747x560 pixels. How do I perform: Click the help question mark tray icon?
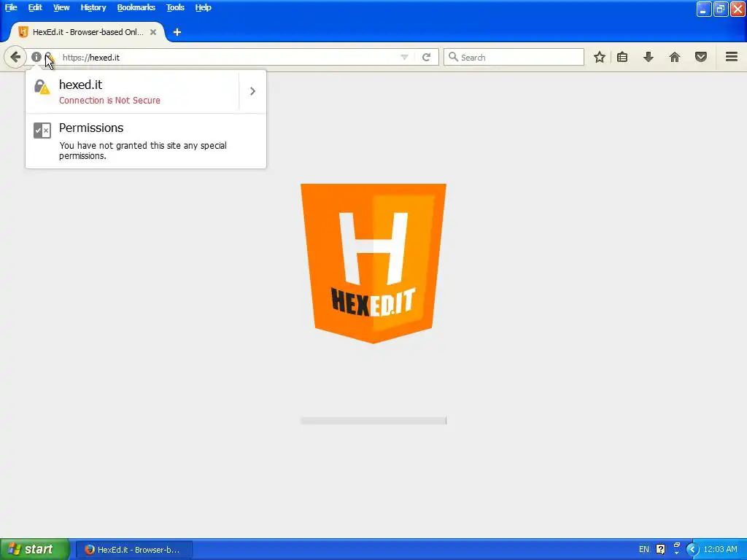(x=660, y=550)
